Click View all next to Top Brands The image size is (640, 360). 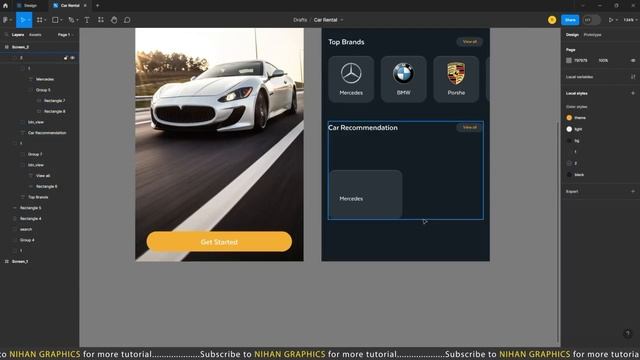469,42
